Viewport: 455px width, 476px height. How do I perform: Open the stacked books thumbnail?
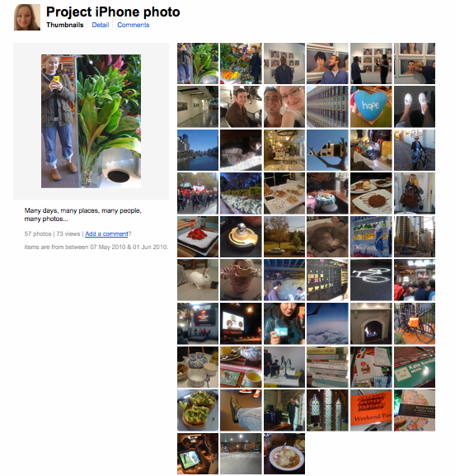[x=327, y=367]
